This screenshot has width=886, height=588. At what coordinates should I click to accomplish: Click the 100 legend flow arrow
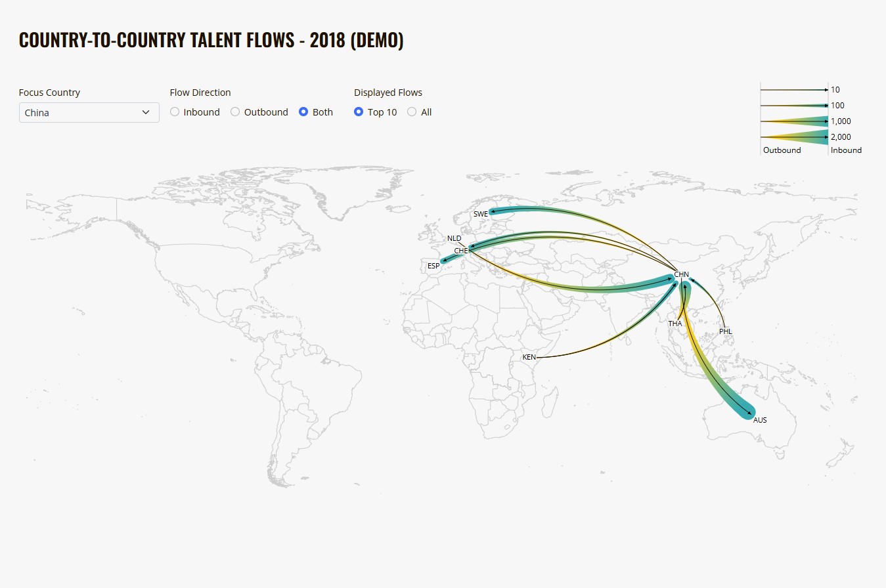pyautogui.click(x=794, y=106)
